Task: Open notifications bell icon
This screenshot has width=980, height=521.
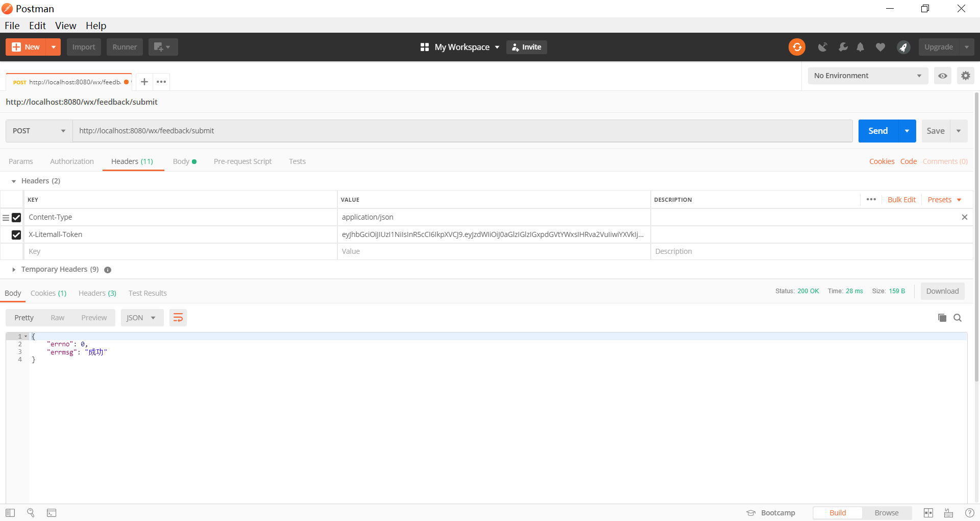Action: 861,47
